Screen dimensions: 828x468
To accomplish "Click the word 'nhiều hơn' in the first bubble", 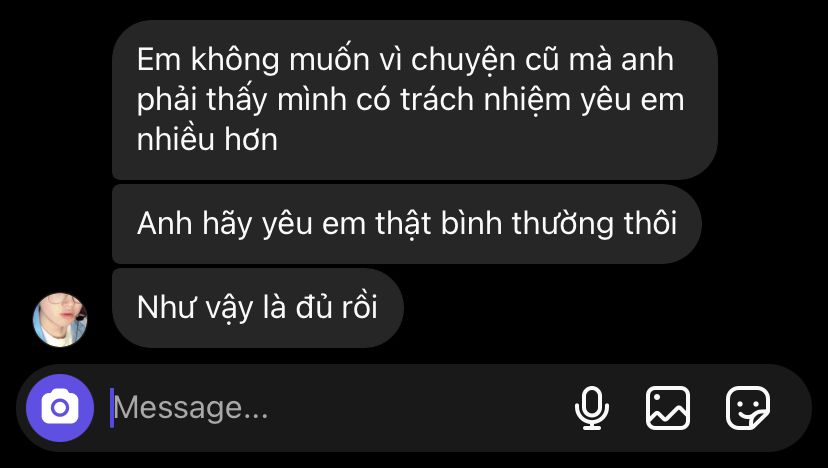I will [207, 140].
